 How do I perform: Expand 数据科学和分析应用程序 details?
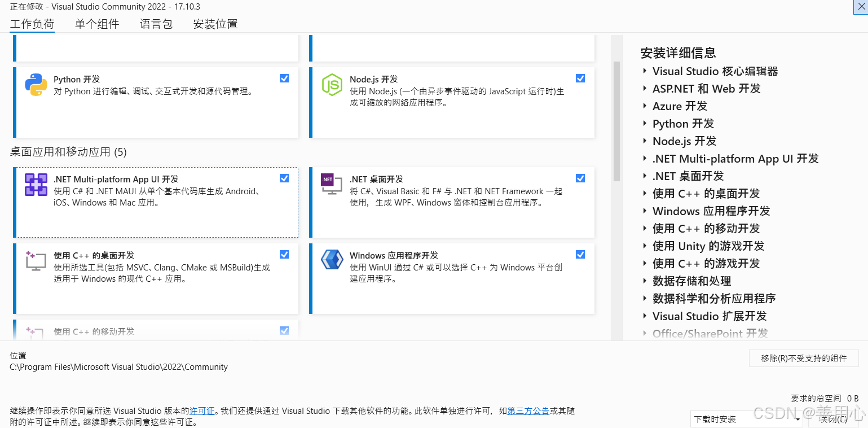645,299
